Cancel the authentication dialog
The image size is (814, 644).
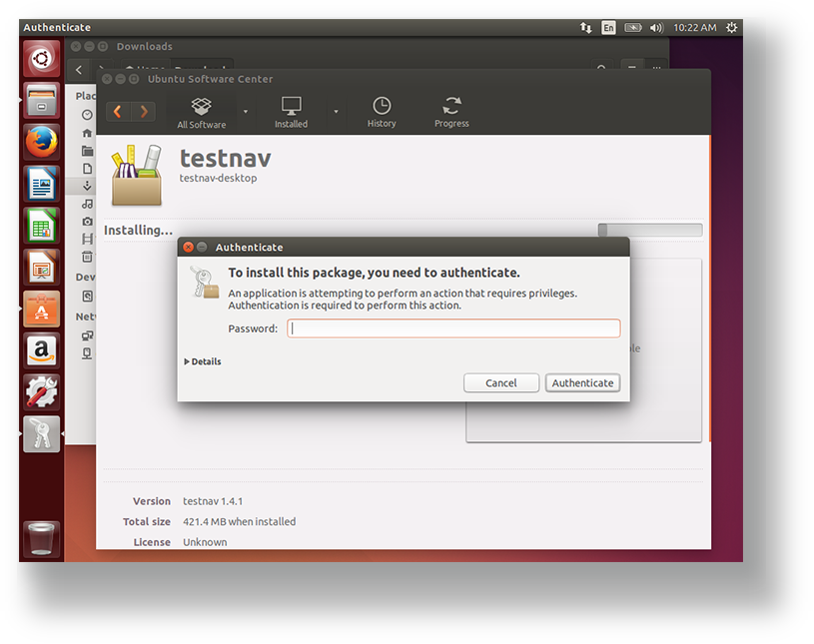pyautogui.click(x=501, y=383)
